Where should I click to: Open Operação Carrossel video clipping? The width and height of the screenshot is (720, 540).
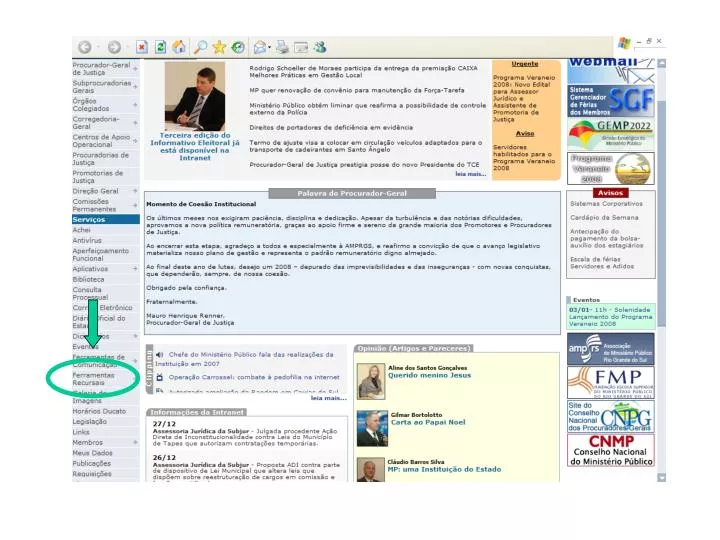(x=254, y=377)
